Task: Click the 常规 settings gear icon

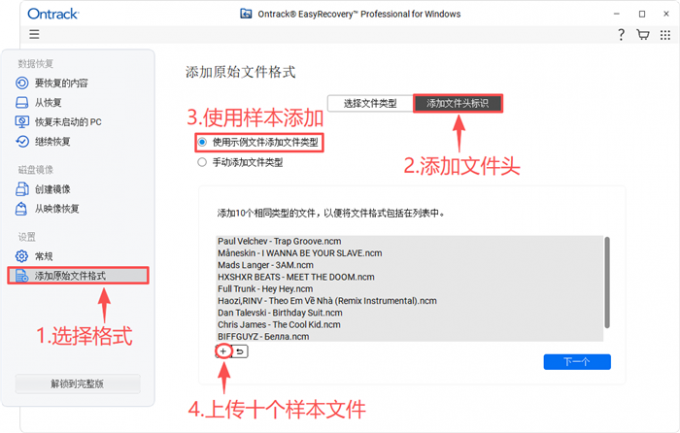Action: point(22,256)
